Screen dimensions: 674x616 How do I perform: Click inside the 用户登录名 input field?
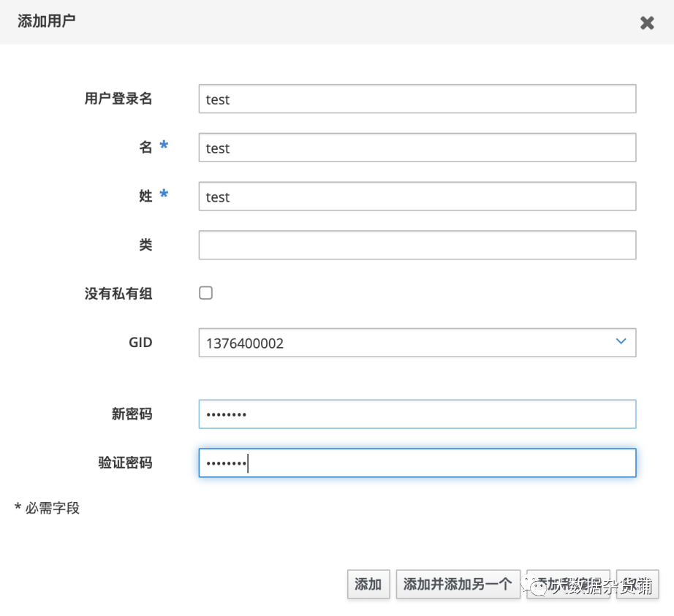417,99
